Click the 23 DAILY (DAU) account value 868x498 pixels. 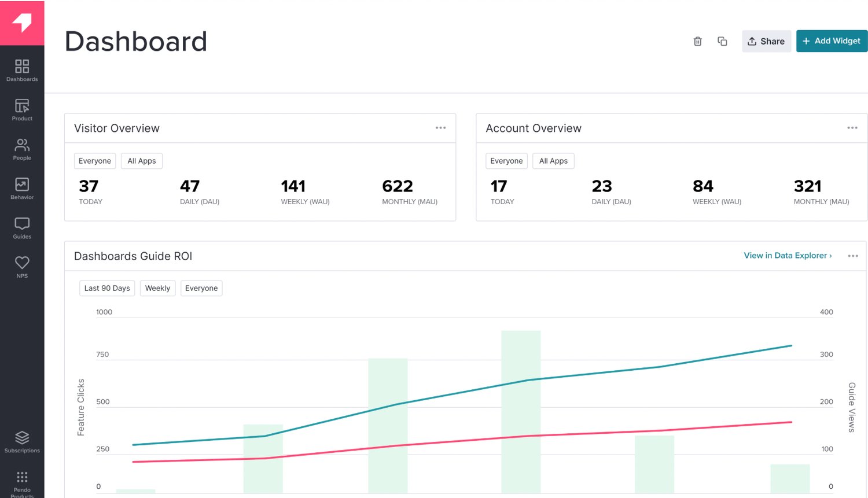pyautogui.click(x=602, y=186)
